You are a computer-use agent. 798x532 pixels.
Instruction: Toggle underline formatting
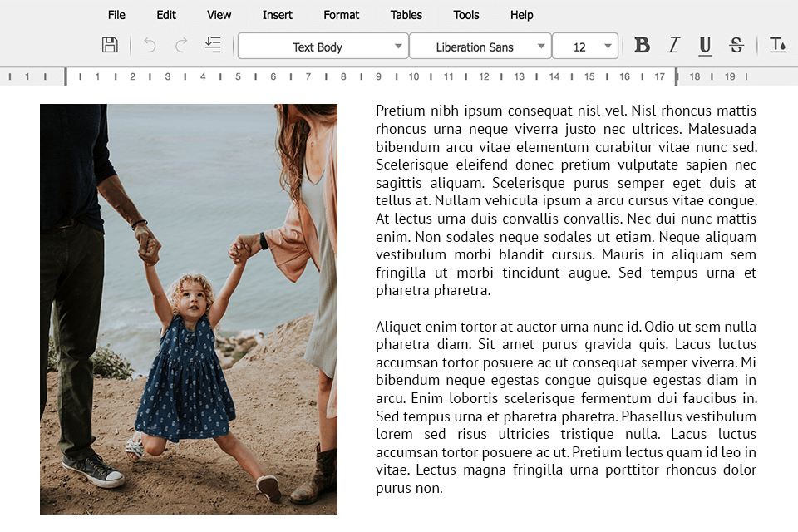pyautogui.click(x=705, y=46)
